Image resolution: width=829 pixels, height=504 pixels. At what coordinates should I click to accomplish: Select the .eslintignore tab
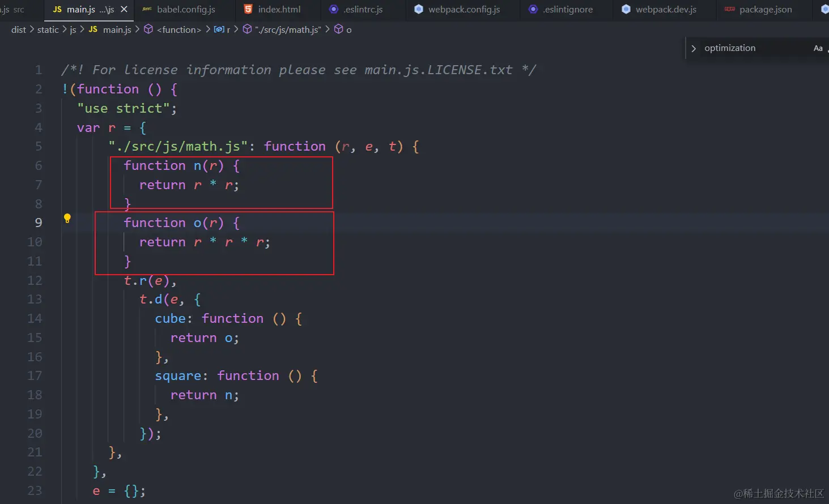[x=567, y=9]
